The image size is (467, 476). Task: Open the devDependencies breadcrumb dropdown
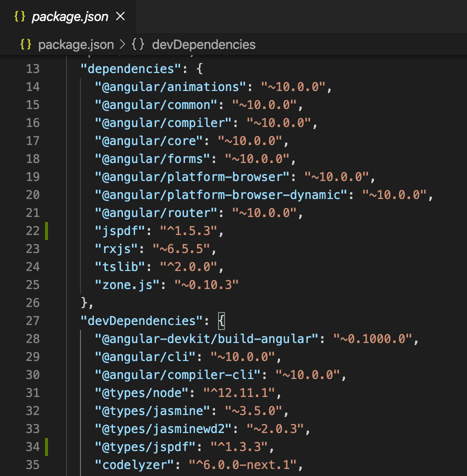click(203, 44)
